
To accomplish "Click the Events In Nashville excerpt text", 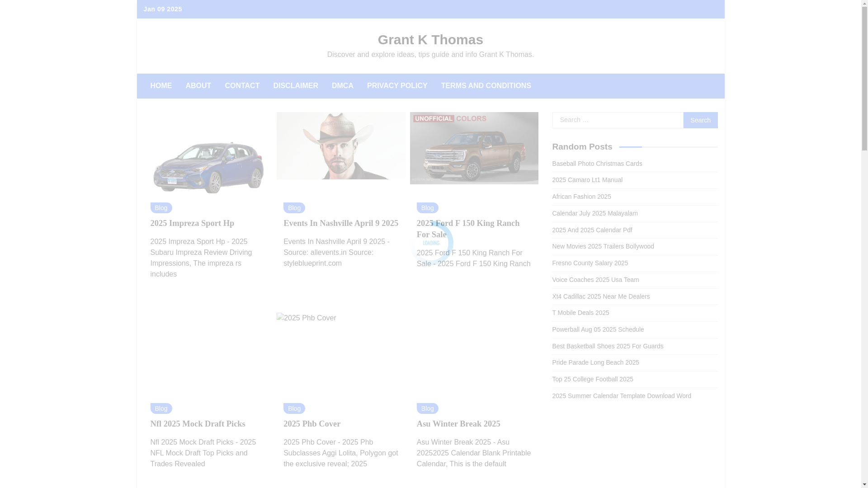I will [336, 253].
